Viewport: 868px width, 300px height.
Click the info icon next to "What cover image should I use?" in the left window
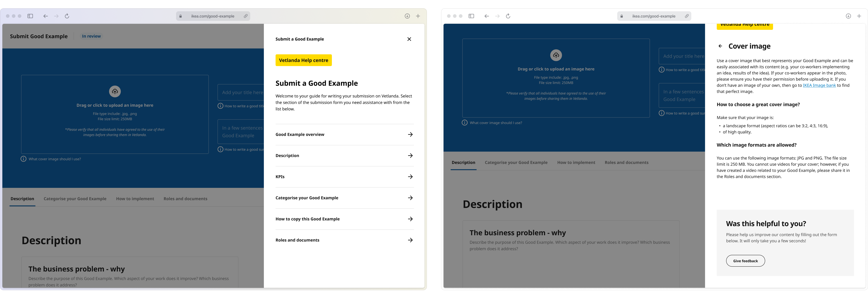[x=24, y=159]
